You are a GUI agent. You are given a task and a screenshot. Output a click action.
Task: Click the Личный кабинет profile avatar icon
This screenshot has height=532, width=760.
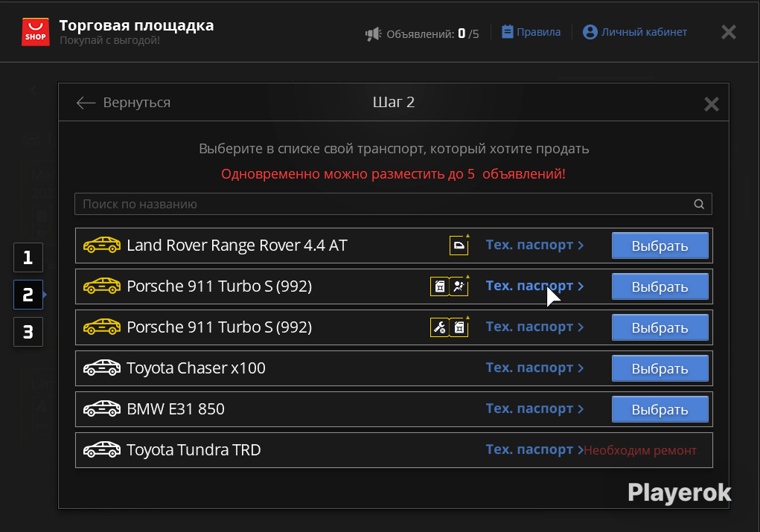tap(590, 32)
